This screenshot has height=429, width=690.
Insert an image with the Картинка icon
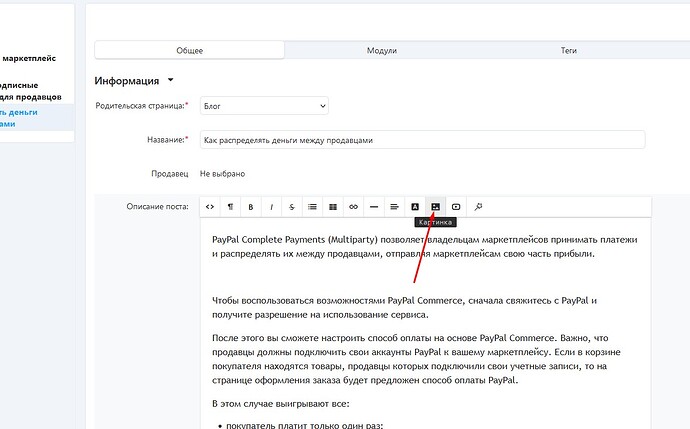click(436, 207)
